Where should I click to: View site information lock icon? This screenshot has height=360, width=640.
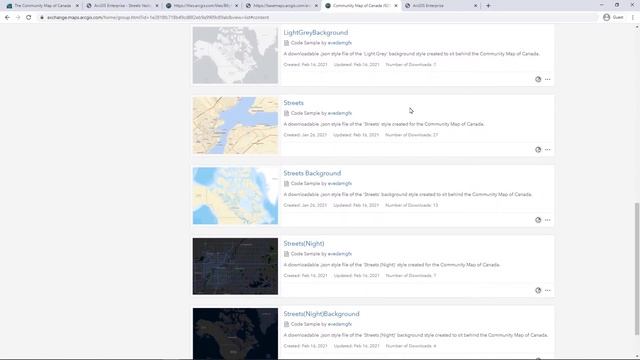pos(42,18)
